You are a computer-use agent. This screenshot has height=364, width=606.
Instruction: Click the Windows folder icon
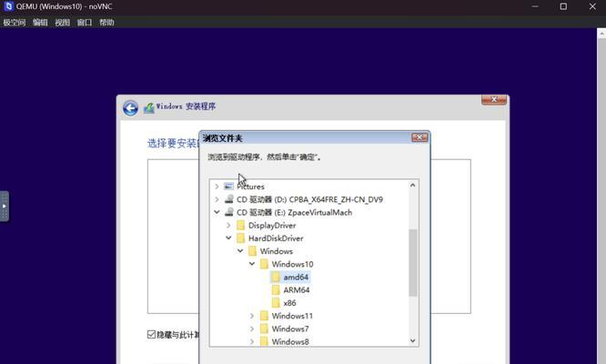(x=252, y=251)
